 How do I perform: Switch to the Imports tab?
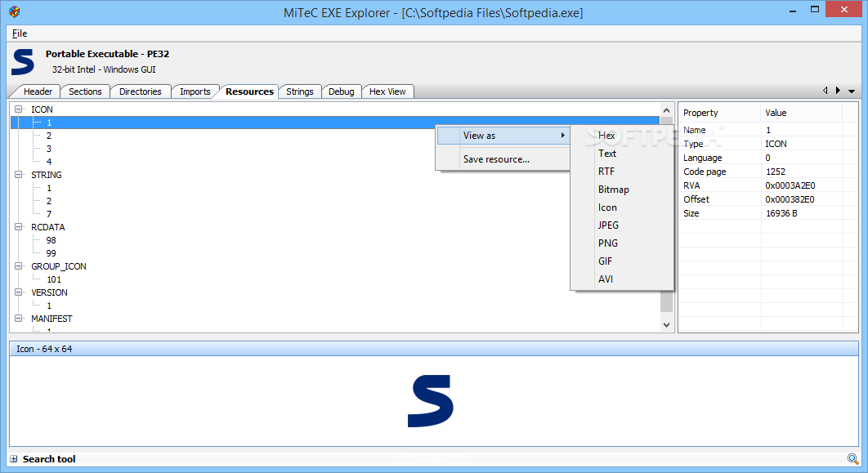tap(195, 91)
